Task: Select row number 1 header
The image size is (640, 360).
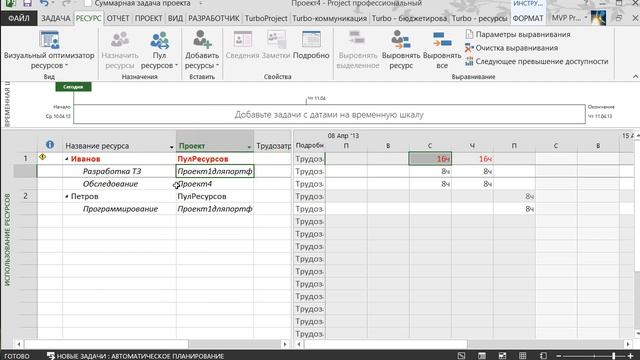Action: point(25,159)
